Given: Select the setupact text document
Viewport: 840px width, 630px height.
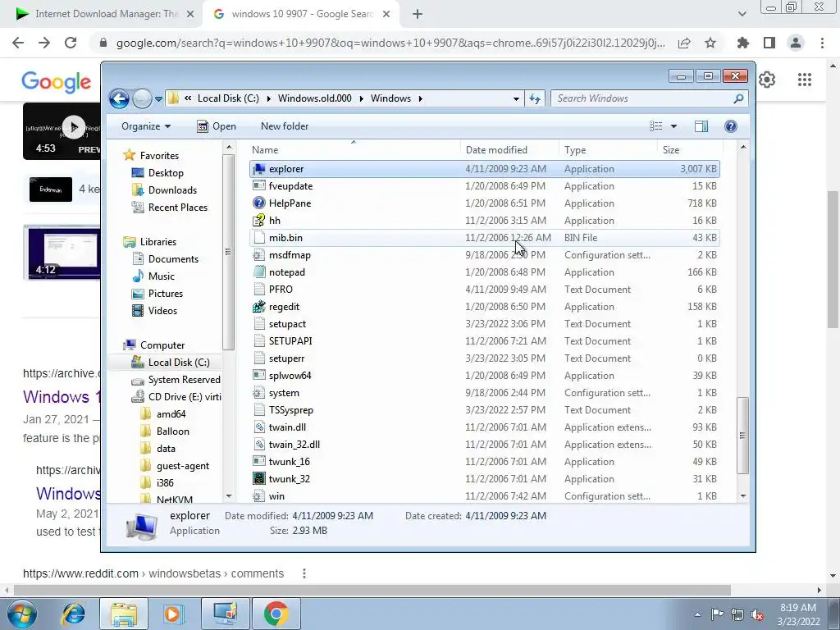Looking at the screenshot, I should (484, 324).
